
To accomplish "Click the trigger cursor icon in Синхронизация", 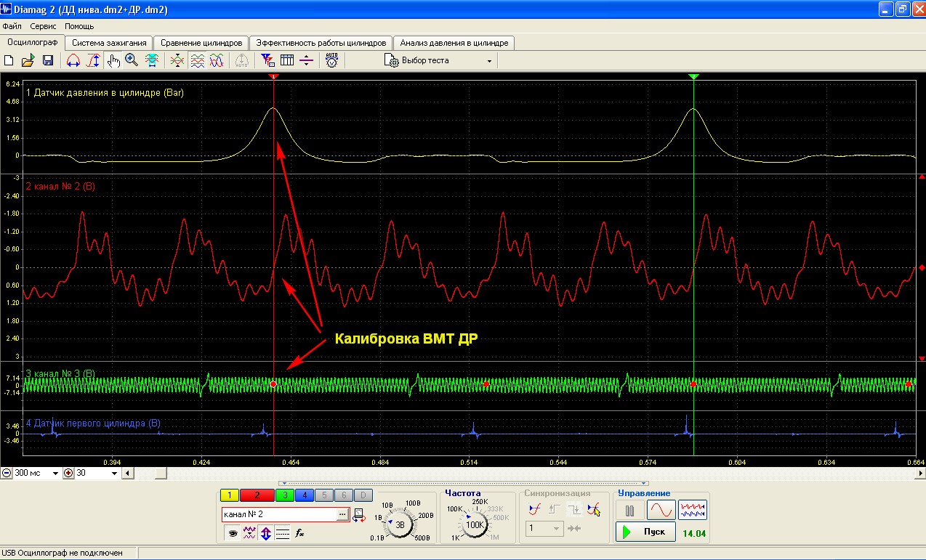I will click(593, 509).
